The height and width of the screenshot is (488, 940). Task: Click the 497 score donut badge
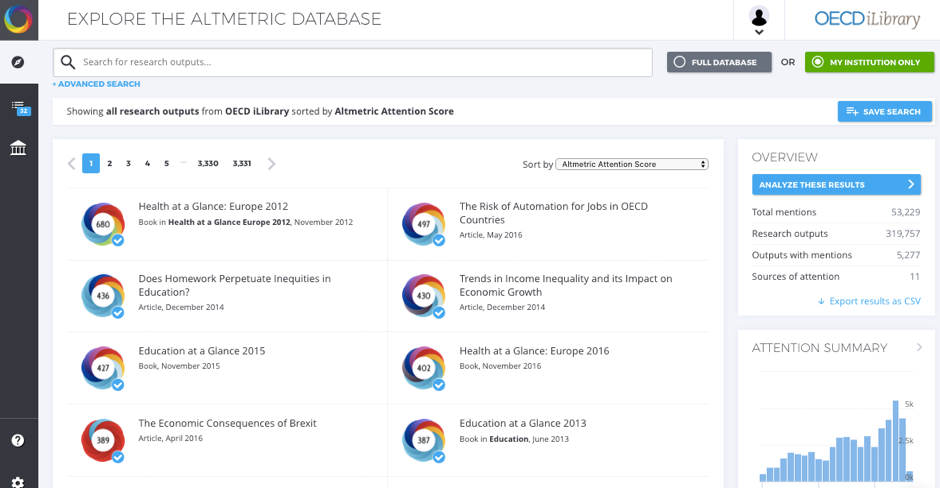(424, 224)
